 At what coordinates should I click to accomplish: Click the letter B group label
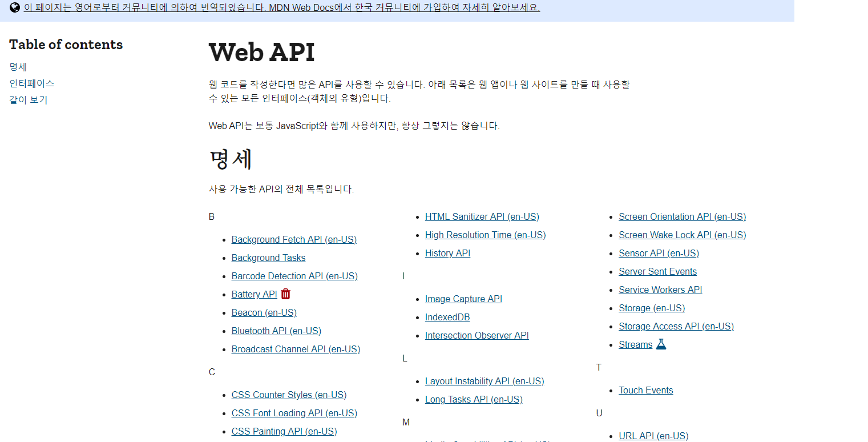pos(212,216)
